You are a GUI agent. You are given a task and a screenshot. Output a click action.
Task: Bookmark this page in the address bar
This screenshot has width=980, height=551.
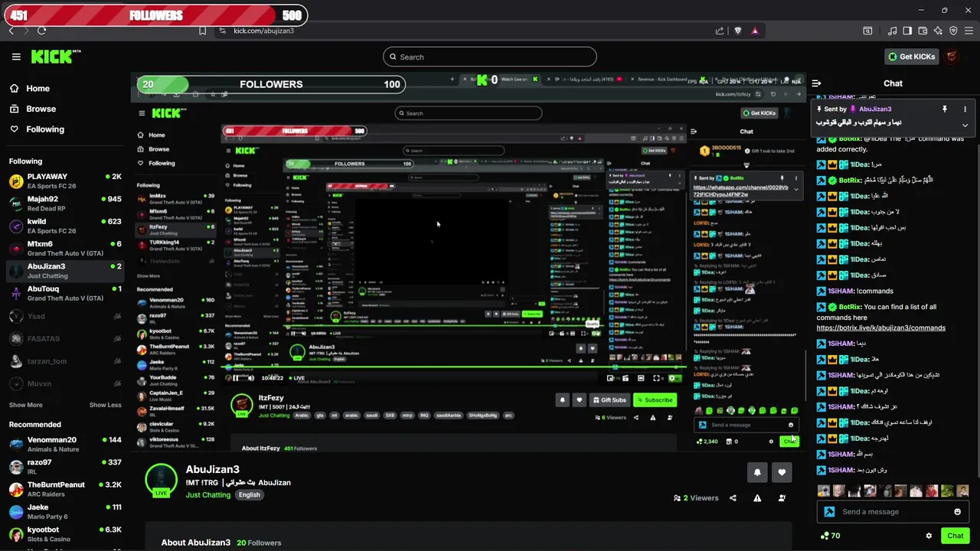tap(202, 31)
